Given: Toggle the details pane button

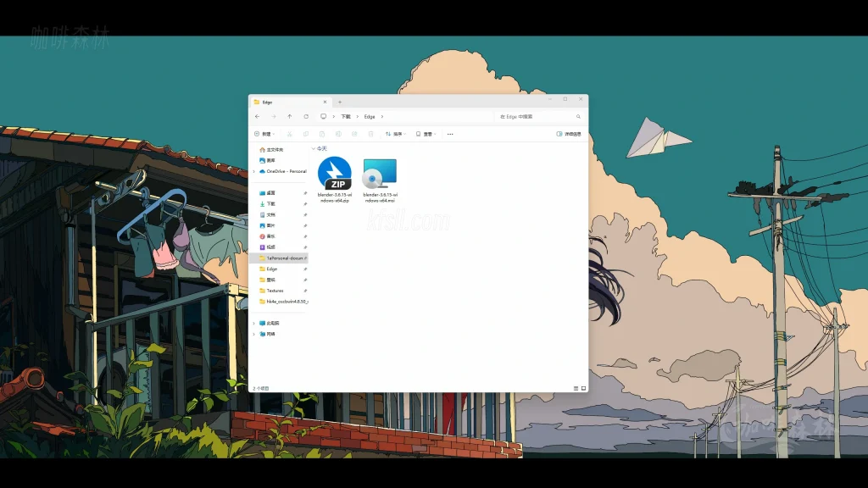Looking at the screenshot, I should pos(569,134).
